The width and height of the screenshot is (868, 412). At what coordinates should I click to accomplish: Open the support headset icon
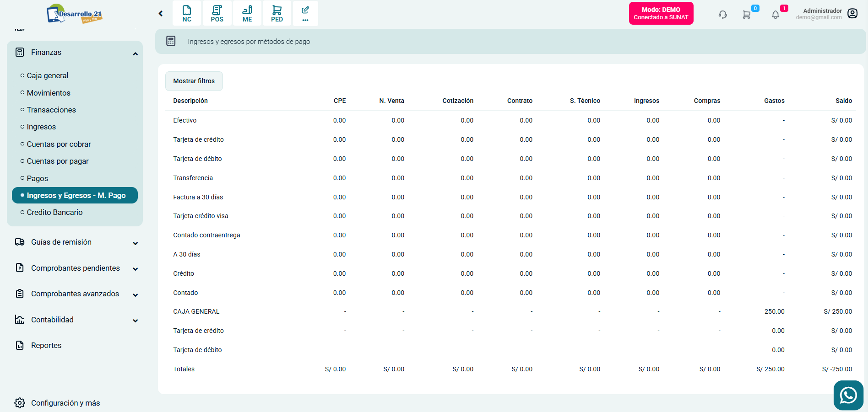722,15
